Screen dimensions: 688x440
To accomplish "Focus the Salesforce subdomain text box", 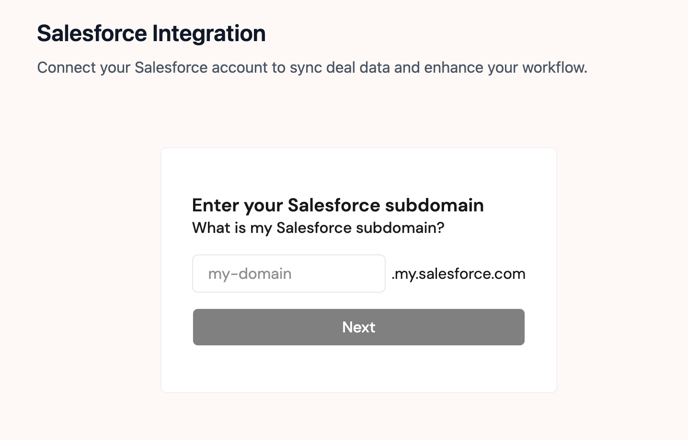I will tap(288, 274).
